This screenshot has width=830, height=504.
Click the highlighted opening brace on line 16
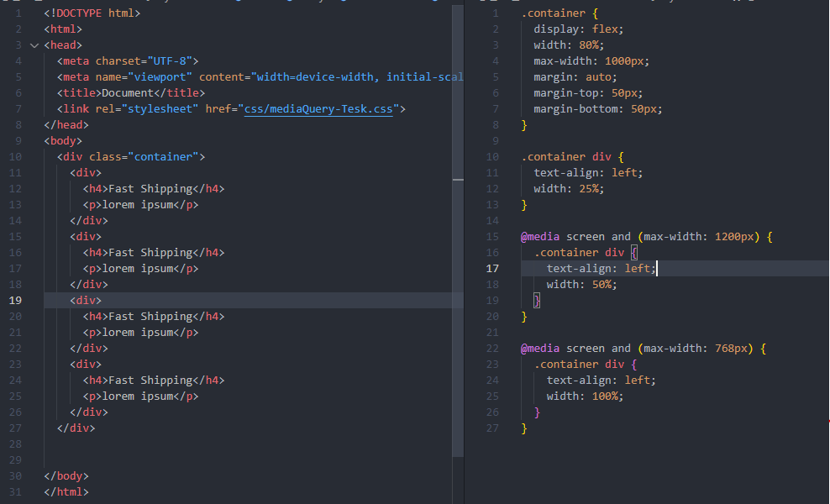pos(634,253)
